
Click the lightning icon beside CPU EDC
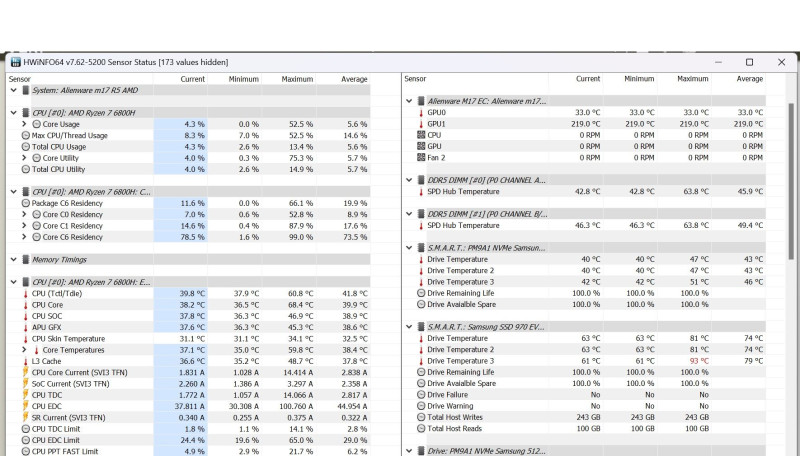(26, 406)
